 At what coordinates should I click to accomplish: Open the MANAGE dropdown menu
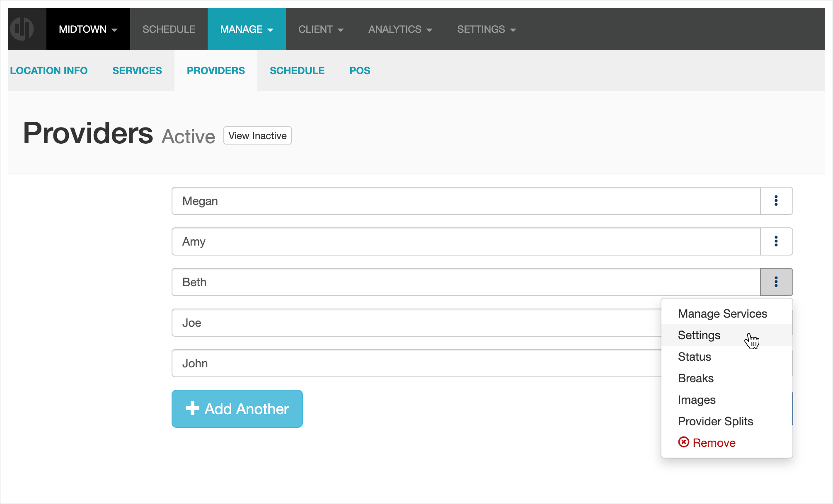247,29
